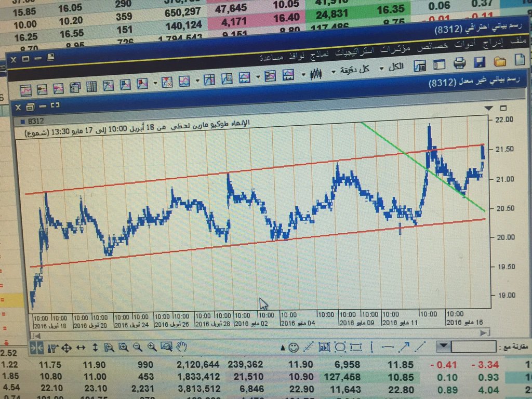Open the أدوات (Tools) menu
This screenshot has height=399, width=532.
(464, 45)
